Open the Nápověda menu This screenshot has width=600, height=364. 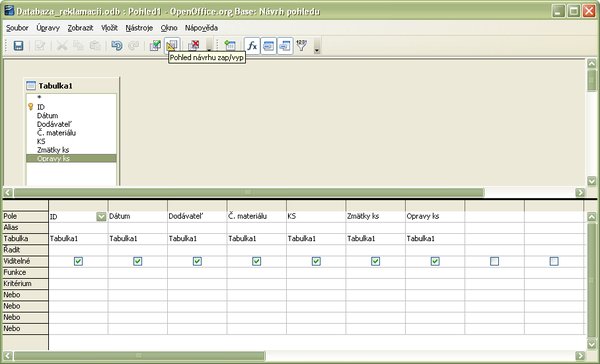point(201,28)
